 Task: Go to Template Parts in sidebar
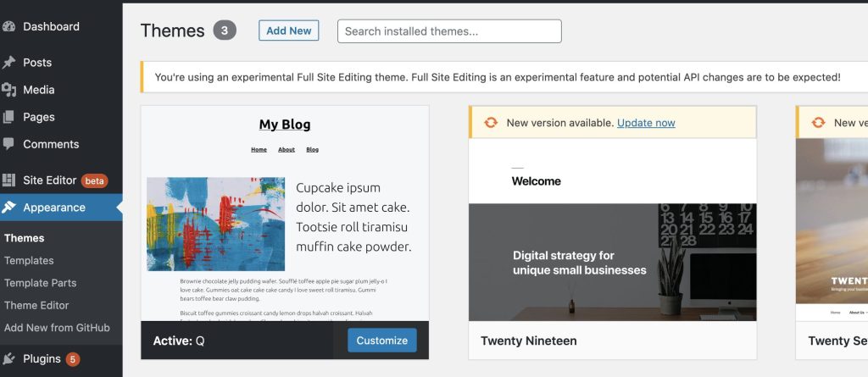click(40, 283)
